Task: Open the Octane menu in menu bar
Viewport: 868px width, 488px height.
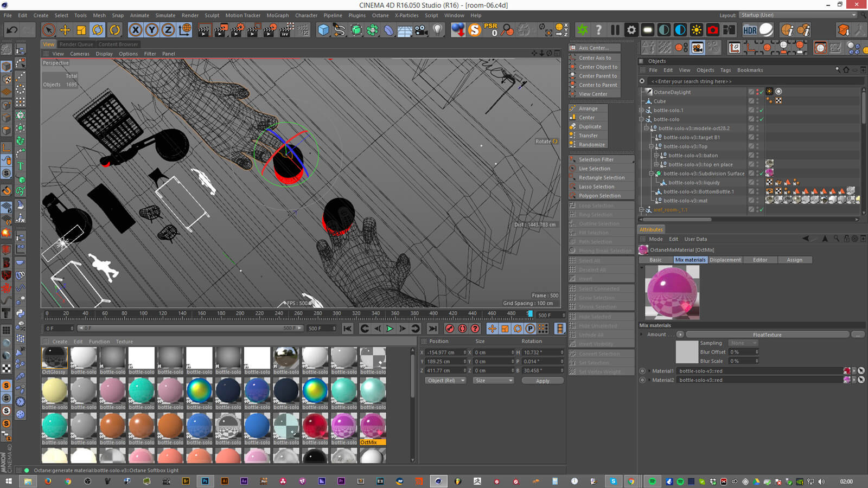Action: click(380, 15)
